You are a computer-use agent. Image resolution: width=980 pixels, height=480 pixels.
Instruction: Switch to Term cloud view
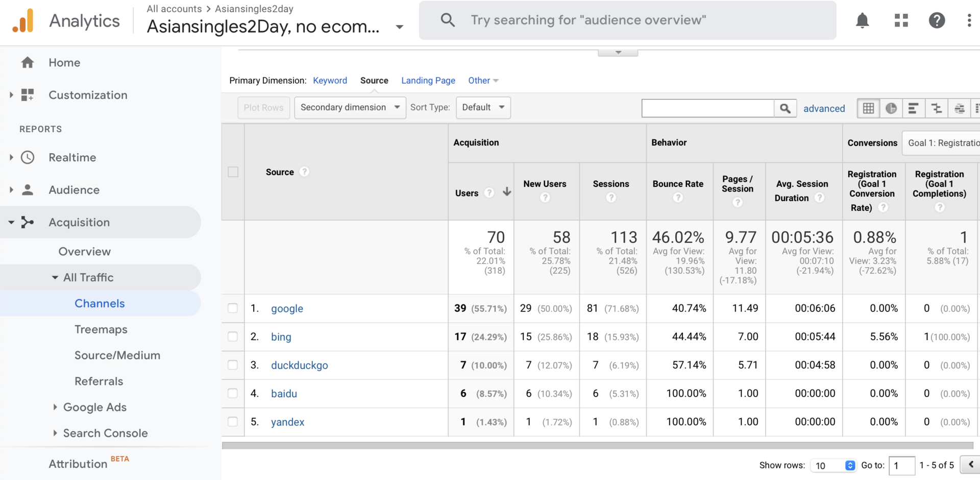point(959,108)
